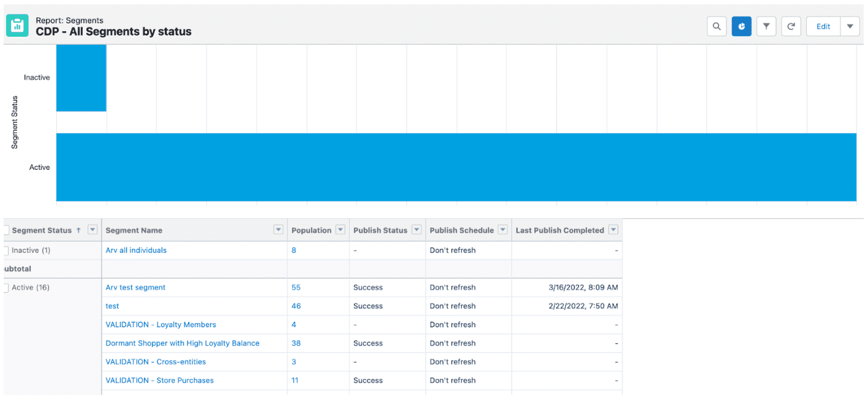Toggle the chart with the pie chart icon
Viewport: 868px width, 402px height.
coord(741,26)
